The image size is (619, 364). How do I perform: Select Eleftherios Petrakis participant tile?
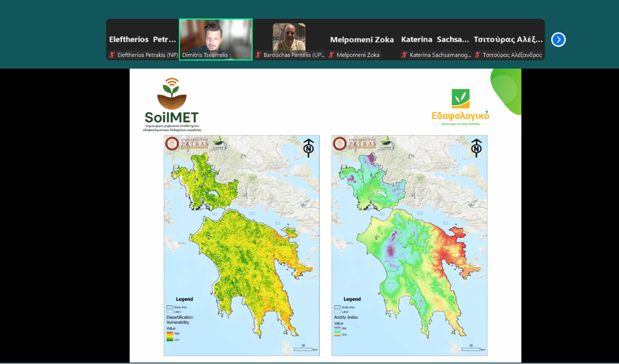143,40
